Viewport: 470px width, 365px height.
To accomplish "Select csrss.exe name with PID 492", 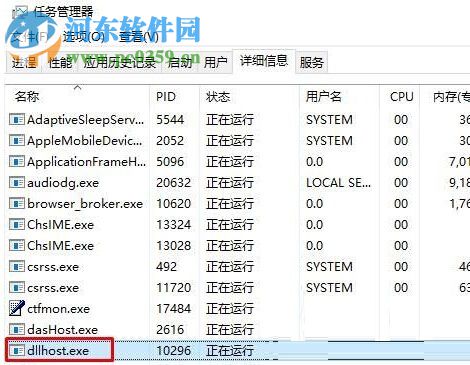I will [53, 267].
